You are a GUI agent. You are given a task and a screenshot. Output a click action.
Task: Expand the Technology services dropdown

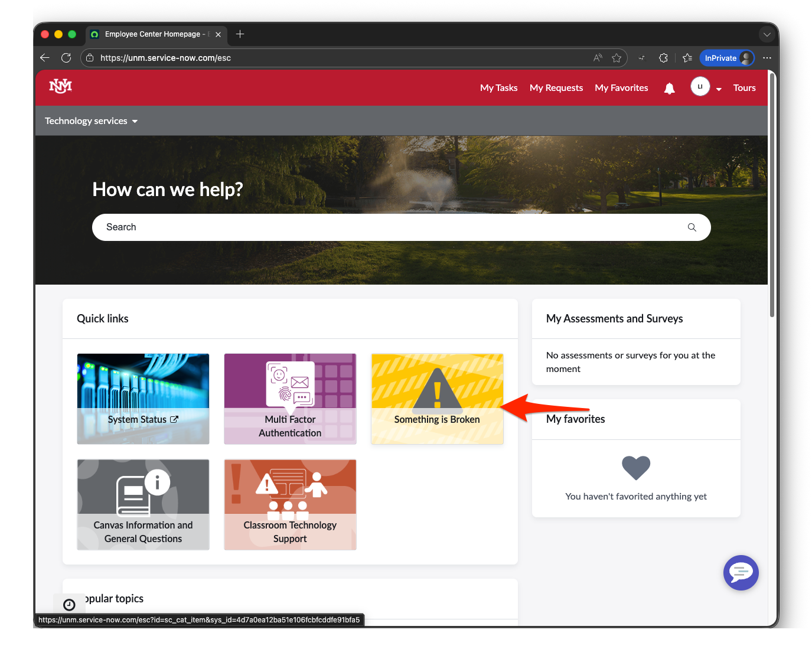click(x=91, y=120)
